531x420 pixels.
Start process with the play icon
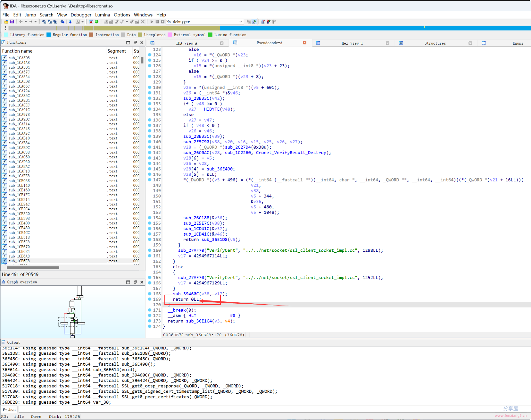tap(152, 22)
